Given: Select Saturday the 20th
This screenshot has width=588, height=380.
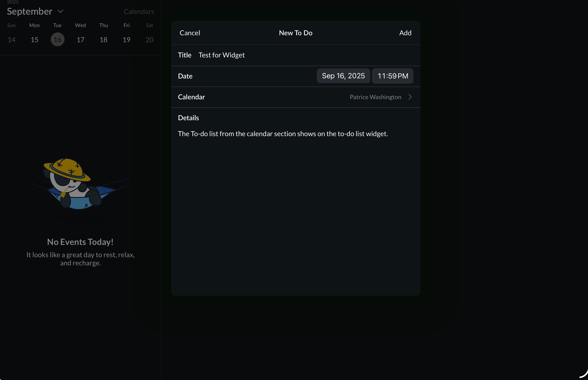Looking at the screenshot, I should point(149,40).
